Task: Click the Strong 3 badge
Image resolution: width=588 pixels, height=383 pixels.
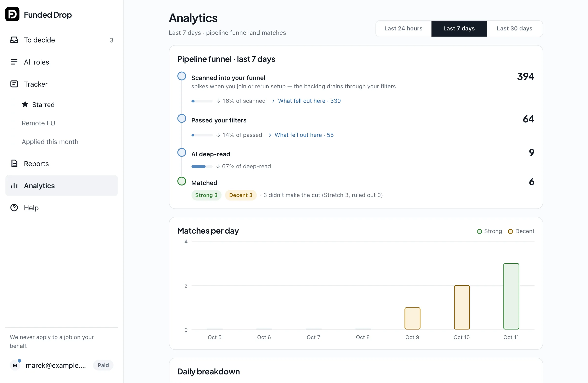Action: coord(206,195)
